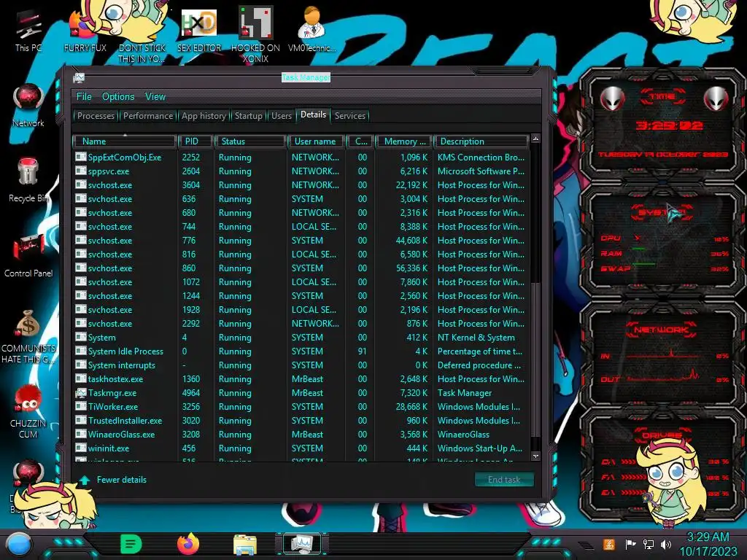This screenshot has width=747, height=560.
Task: Click the scrollbar down arrow
Action: point(535,456)
